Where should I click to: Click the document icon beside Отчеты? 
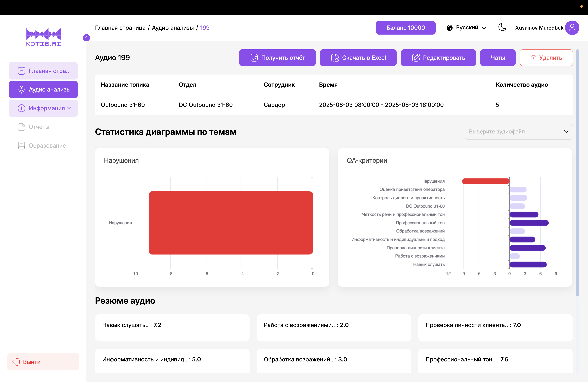21,127
